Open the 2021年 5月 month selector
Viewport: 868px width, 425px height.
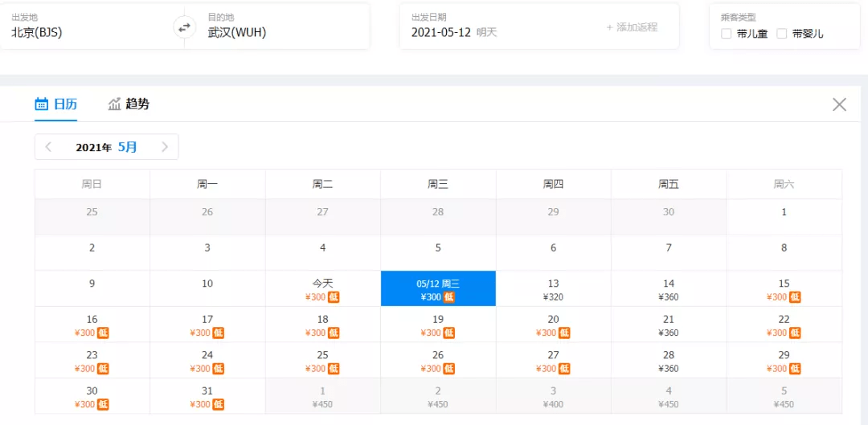click(x=106, y=147)
